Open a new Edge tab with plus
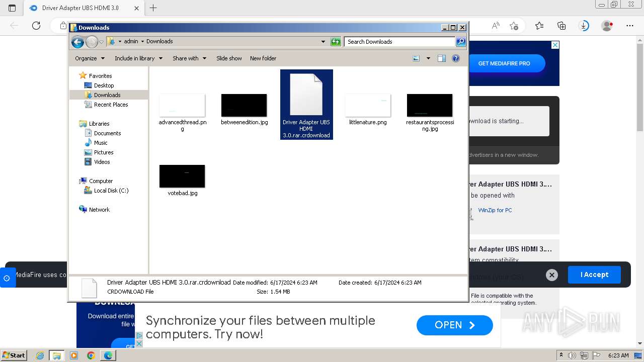Image resolution: width=644 pixels, height=362 pixels. tap(153, 8)
